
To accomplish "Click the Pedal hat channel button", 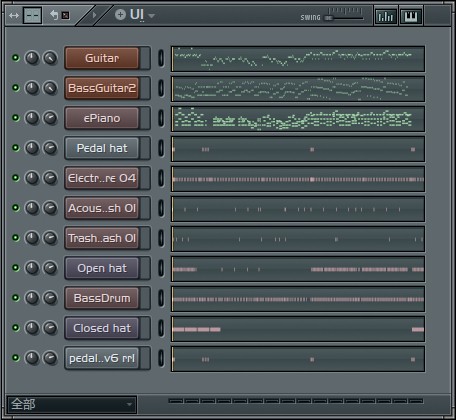I will [102, 148].
